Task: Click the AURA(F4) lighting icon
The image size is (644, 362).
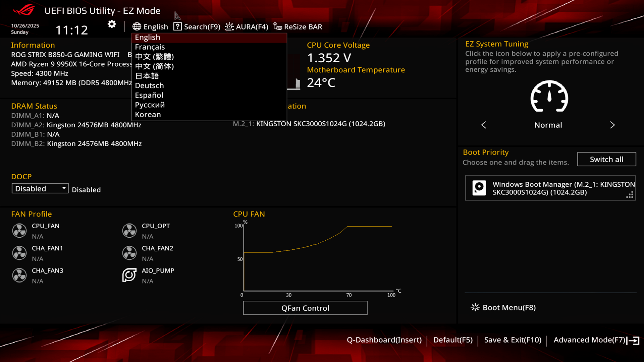Action: click(229, 27)
